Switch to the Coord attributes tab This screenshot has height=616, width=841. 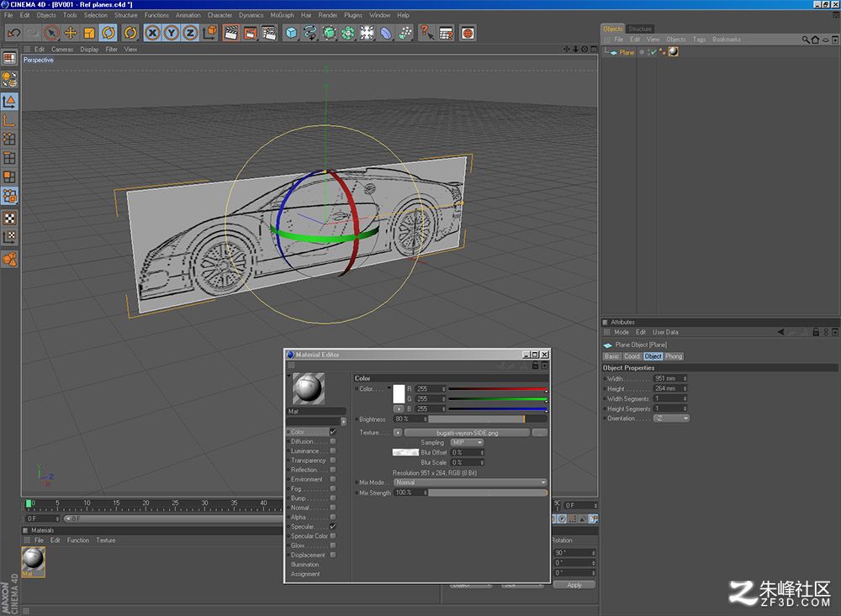pyautogui.click(x=632, y=356)
